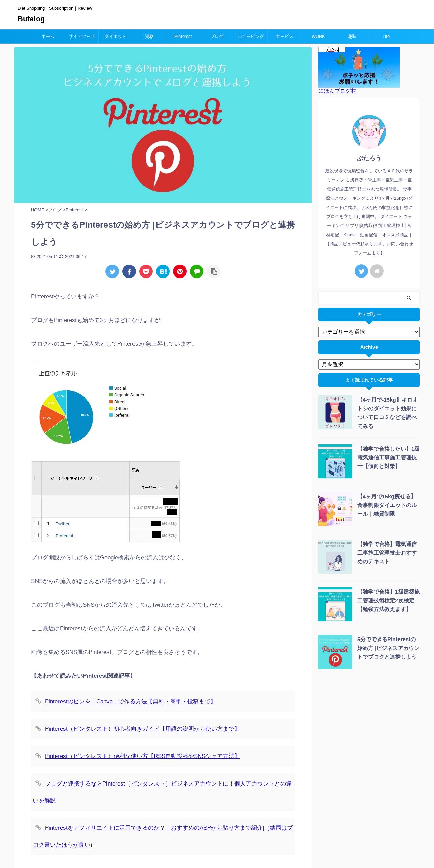The image size is (434, 868).
Task: Open the Pinterest menu item
Action: [183, 37]
